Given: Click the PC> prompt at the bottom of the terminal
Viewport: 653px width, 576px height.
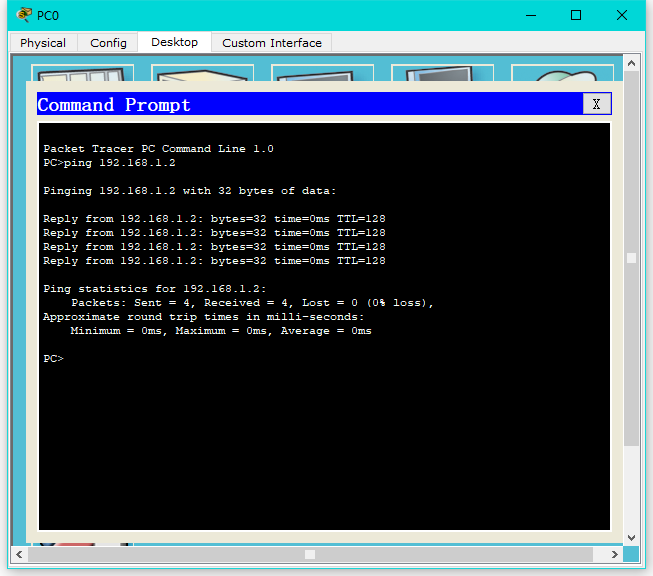Looking at the screenshot, I should coord(53,359).
